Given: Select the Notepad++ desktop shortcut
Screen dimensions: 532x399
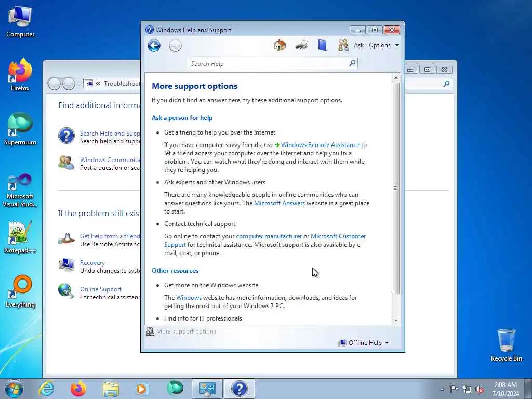Looking at the screenshot, I should coord(20,237).
